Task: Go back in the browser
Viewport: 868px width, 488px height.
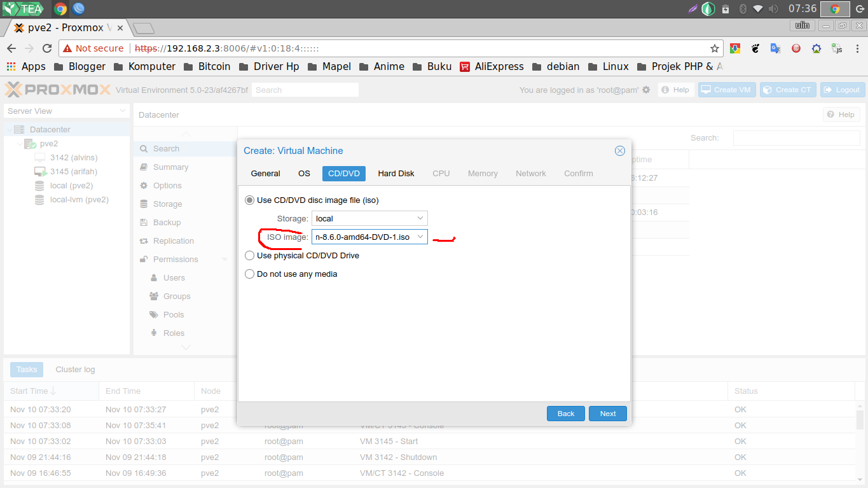Action: tap(11, 48)
